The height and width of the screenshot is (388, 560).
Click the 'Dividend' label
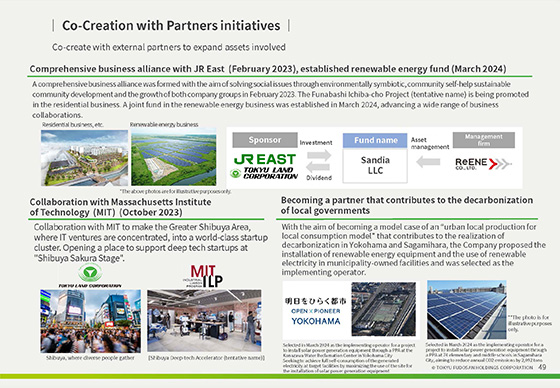pos(319,178)
